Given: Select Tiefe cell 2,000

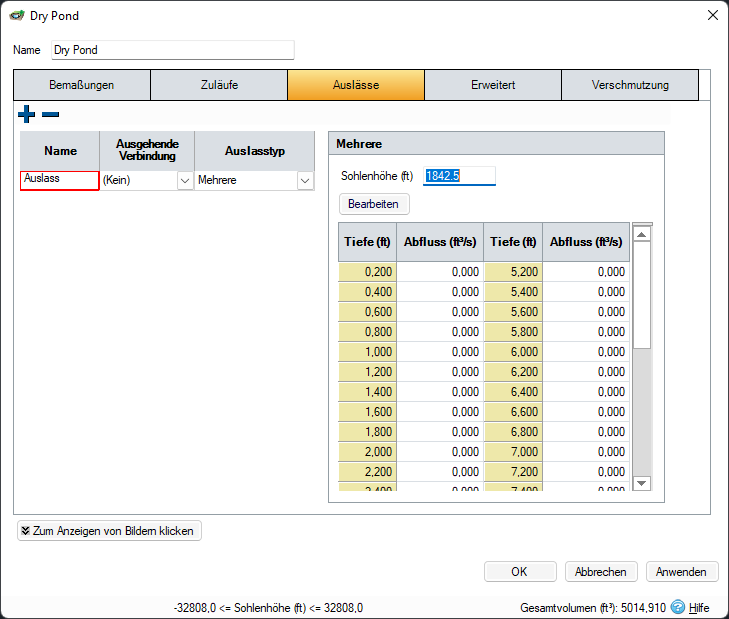Looking at the screenshot, I should pyautogui.click(x=367, y=452).
